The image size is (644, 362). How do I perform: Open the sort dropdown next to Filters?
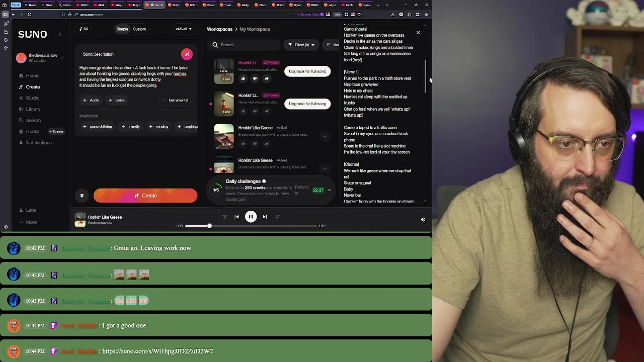point(332,45)
